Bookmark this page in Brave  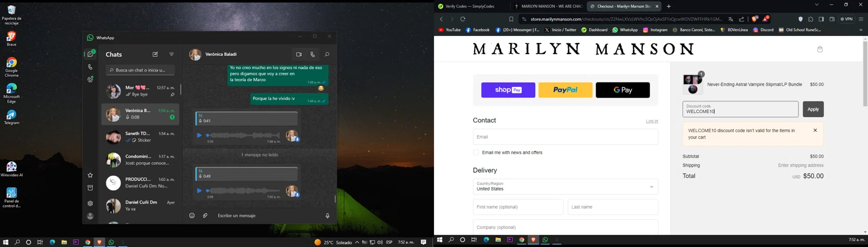click(x=511, y=19)
